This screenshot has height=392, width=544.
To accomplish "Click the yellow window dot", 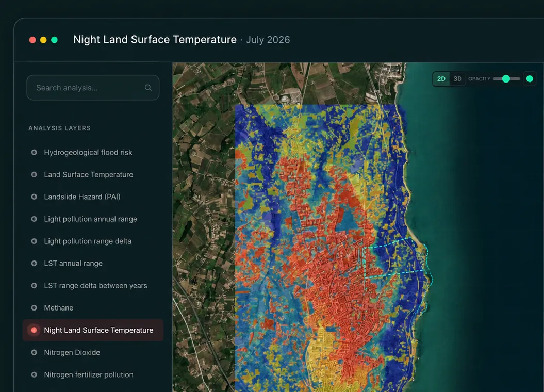I will (x=43, y=40).
